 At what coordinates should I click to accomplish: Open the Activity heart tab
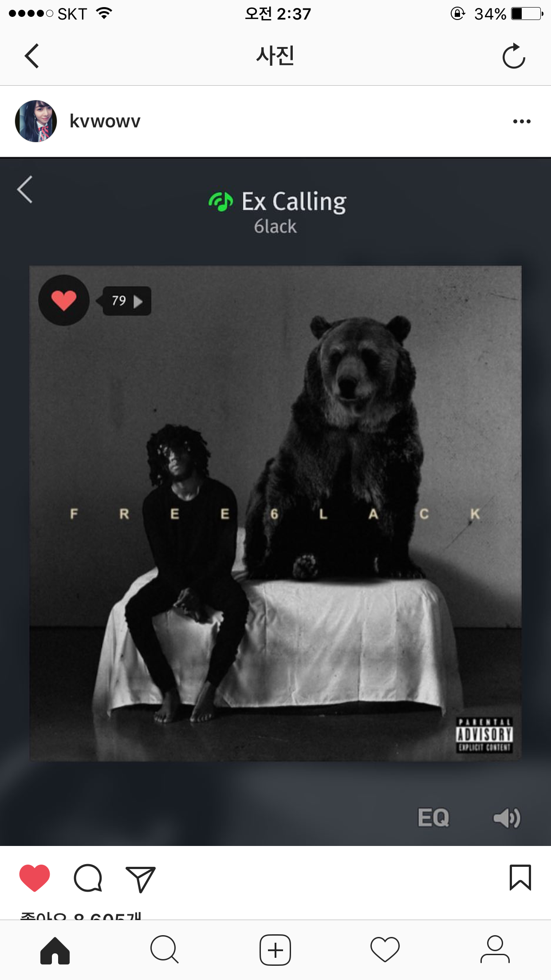pos(385,950)
